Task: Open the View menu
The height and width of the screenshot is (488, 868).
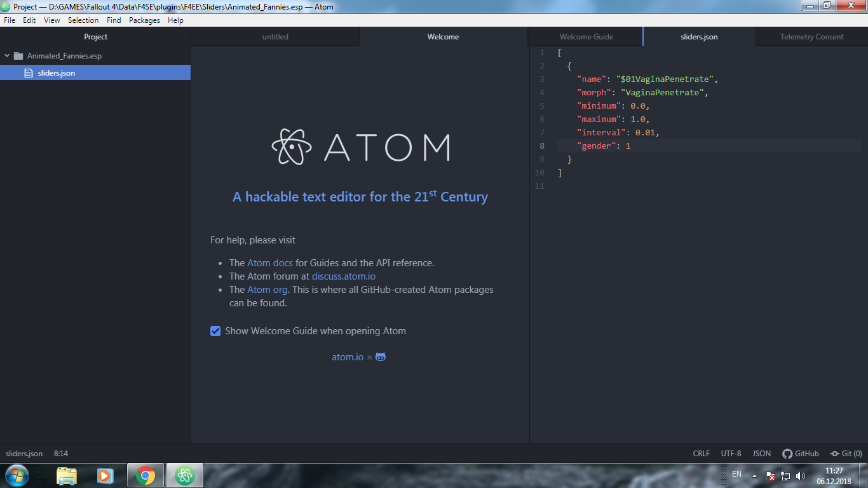Action: [52, 20]
